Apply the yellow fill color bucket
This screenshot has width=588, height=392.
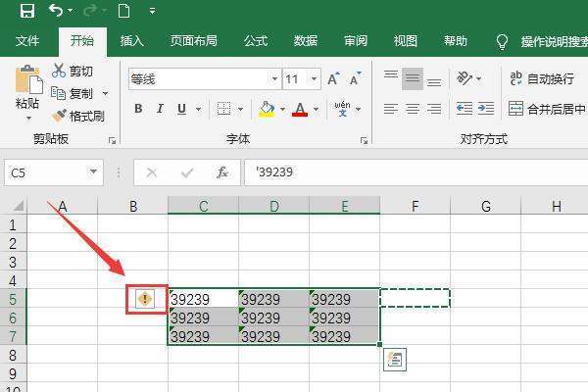click(267, 109)
